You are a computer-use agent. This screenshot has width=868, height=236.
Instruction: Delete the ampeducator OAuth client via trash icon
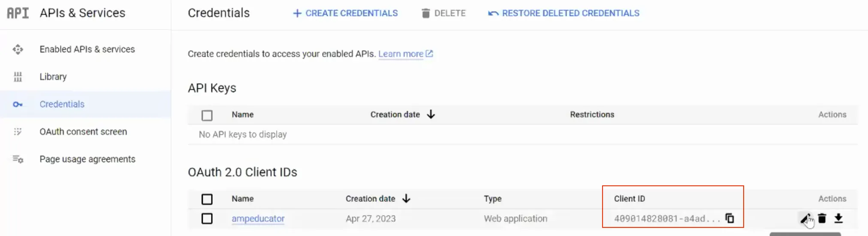point(822,218)
